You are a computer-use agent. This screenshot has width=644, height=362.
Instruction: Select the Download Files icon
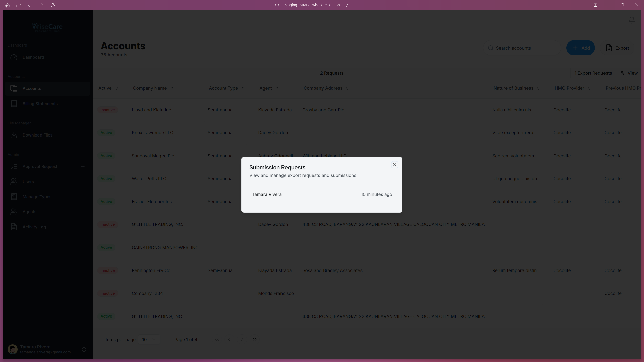[x=14, y=135]
